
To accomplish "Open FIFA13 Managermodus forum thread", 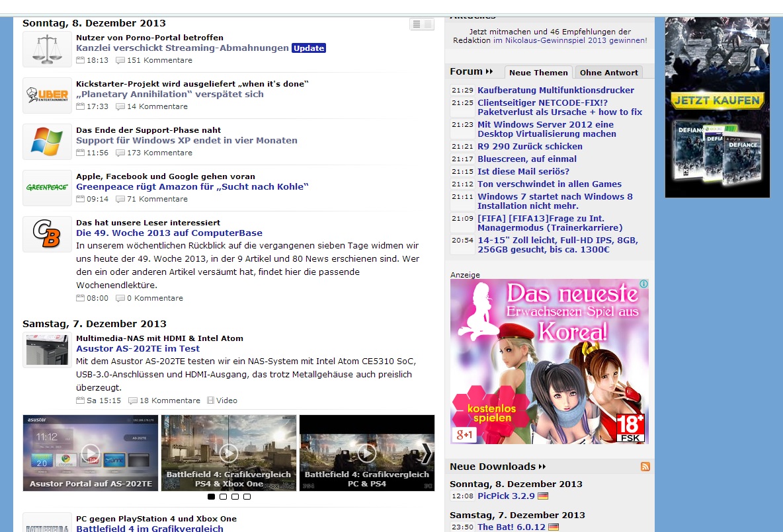I will pos(550,223).
